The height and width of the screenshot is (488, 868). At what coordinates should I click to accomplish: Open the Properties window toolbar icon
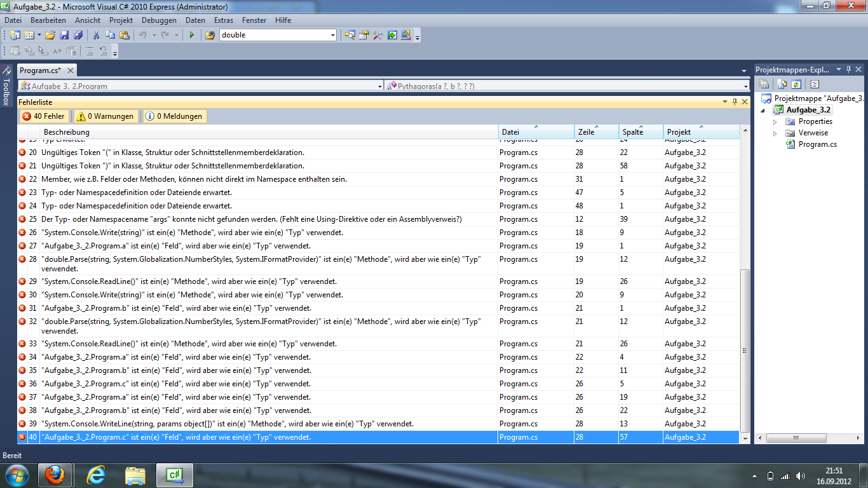coord(363,35)
